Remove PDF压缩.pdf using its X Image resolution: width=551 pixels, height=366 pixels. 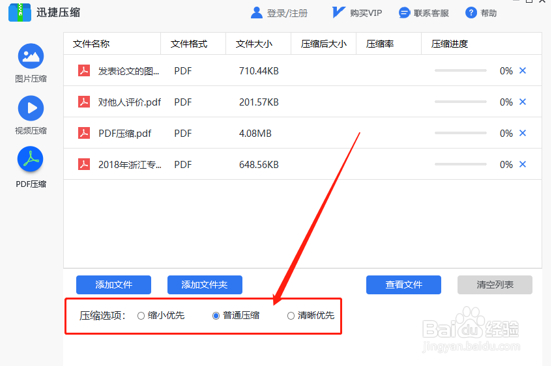(523, 133)
